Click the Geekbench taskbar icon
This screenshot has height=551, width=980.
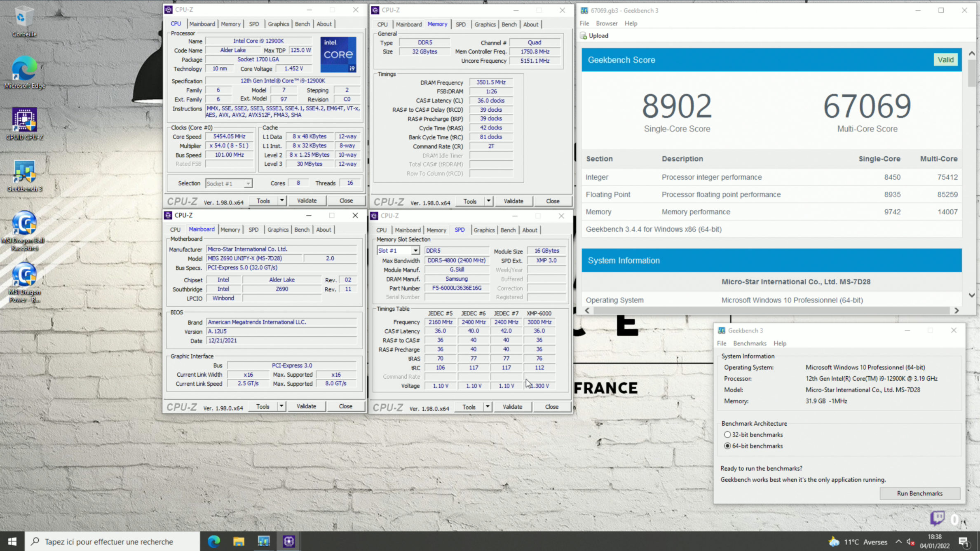tap(264, 541)
